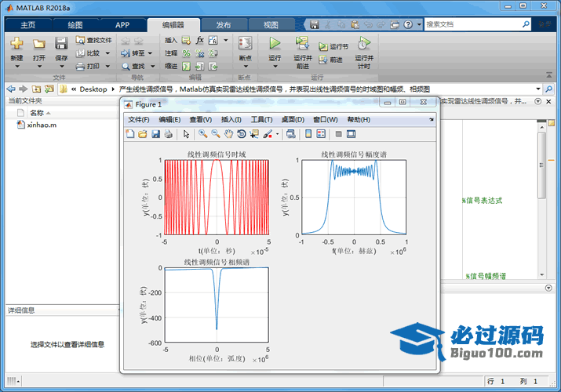Expand the Print (打印) dropdown arrow
This screenshot has width=561, height=392.
107,67
